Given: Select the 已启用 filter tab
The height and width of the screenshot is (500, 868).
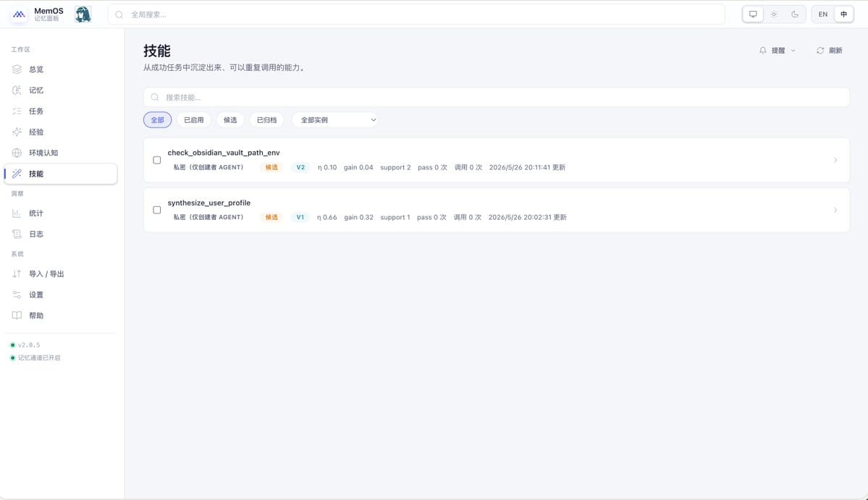Looking at the screenshot, I should pos(194,120).
